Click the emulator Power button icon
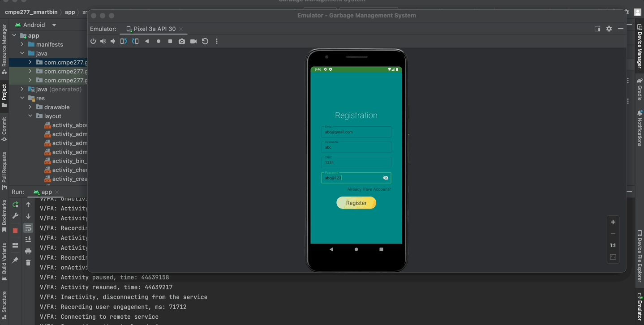The height and width of the screenshot is (325, 644). (x=93, y=41)
